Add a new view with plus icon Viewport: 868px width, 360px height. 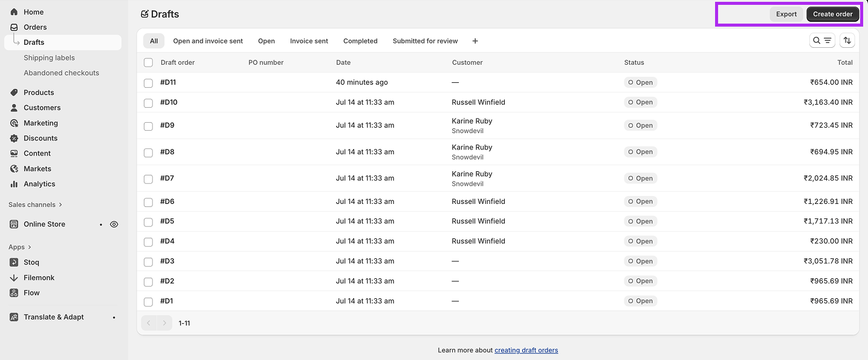coord(475,41)
